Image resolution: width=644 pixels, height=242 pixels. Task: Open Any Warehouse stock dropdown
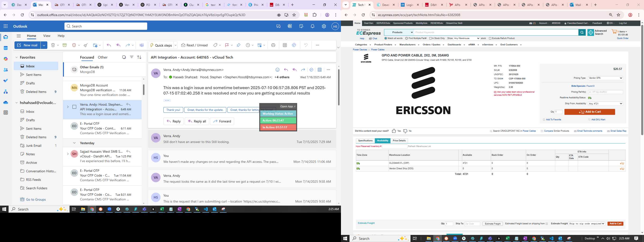(466, 39)
